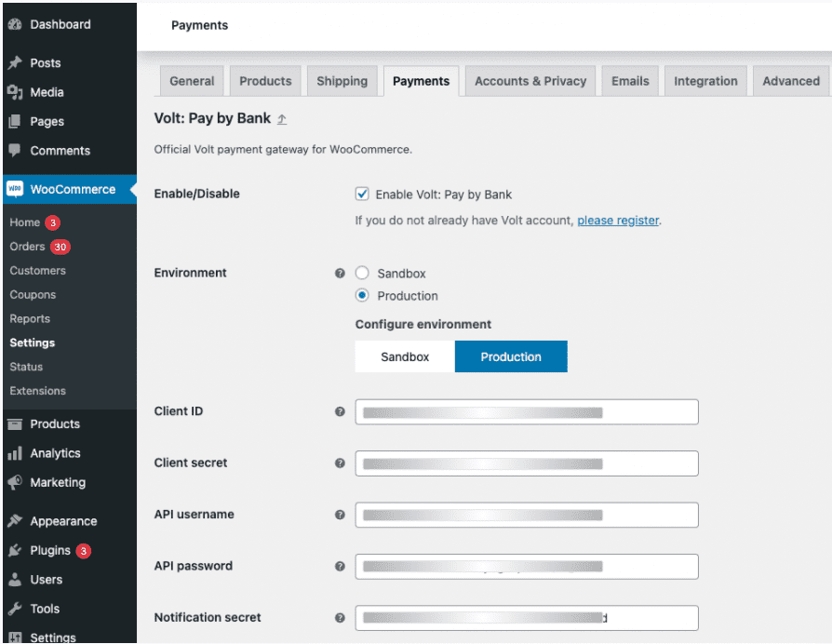
Task: Click the help icon for Client ID
Action: pyautogui.click(x=340, y=411)
